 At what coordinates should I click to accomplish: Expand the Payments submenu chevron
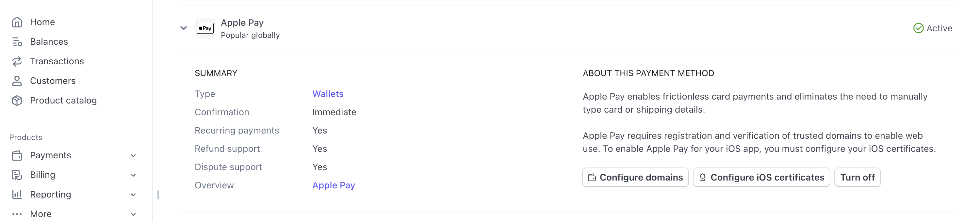[x=133, y=155]
